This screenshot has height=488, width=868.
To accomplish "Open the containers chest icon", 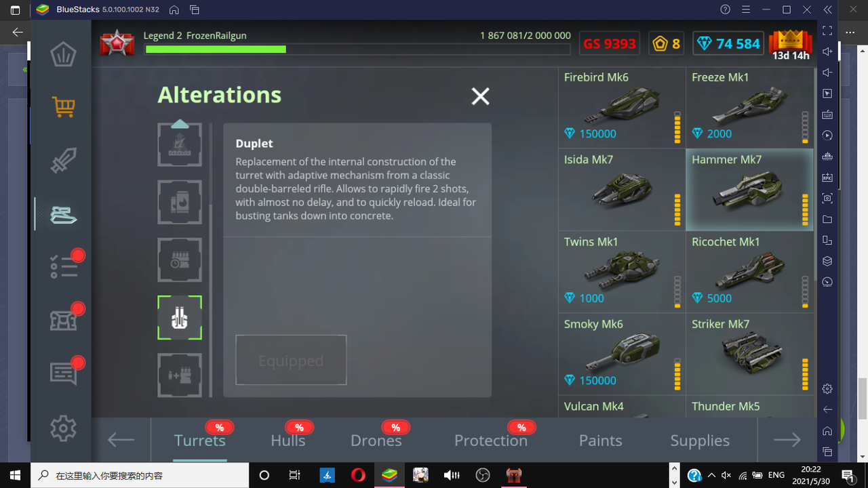I will (x=63, y=319).
